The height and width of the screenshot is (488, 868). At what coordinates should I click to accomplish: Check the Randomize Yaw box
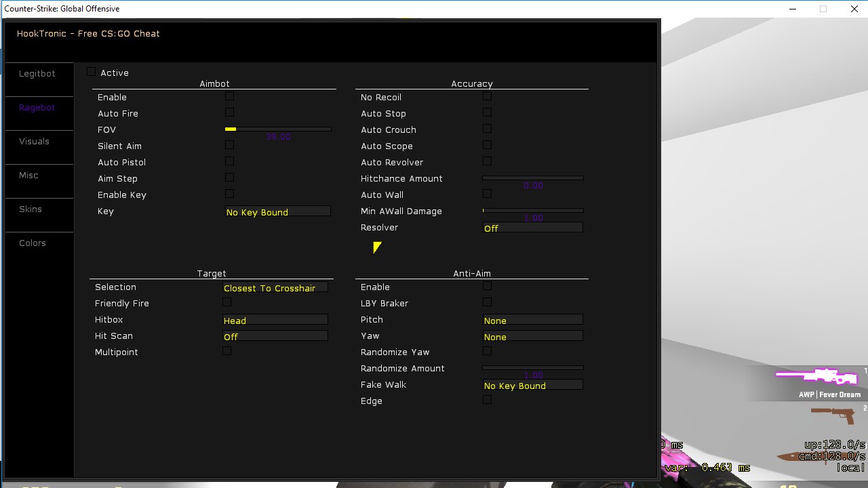coord(487,351)
